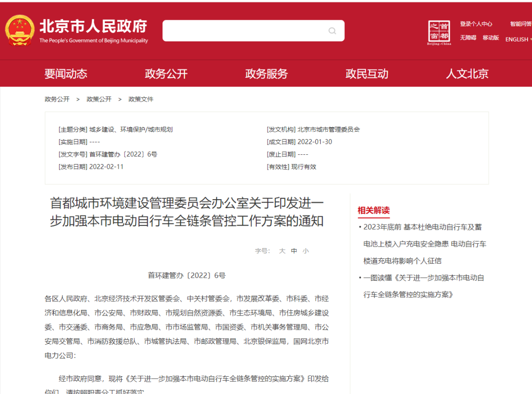The image size is (532, 394).
Task: Open the 政民互动 navigation menu
Action: (367, 73)
